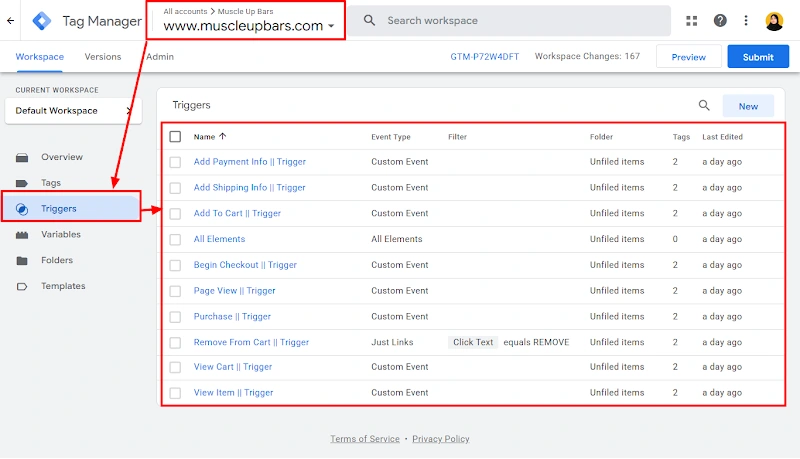Check the Begin Checkout trigger checkbox
Viewport: 800px width, 459px height.
175,265
